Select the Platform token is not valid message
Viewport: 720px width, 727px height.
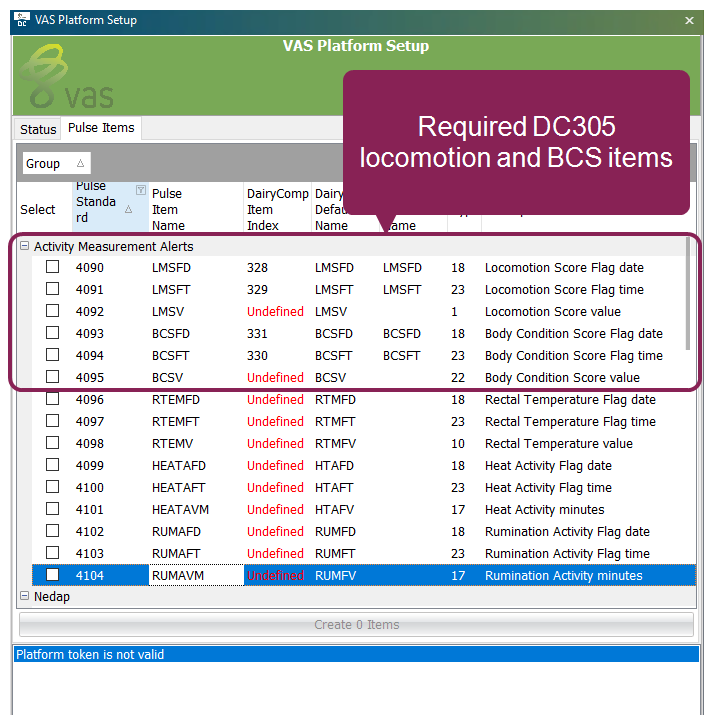[x=90, y=654]
